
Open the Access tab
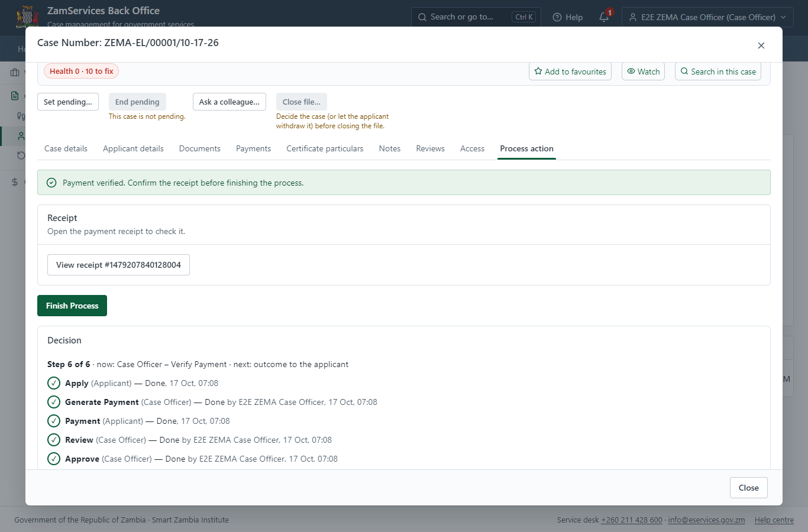(x=472, y=148)
